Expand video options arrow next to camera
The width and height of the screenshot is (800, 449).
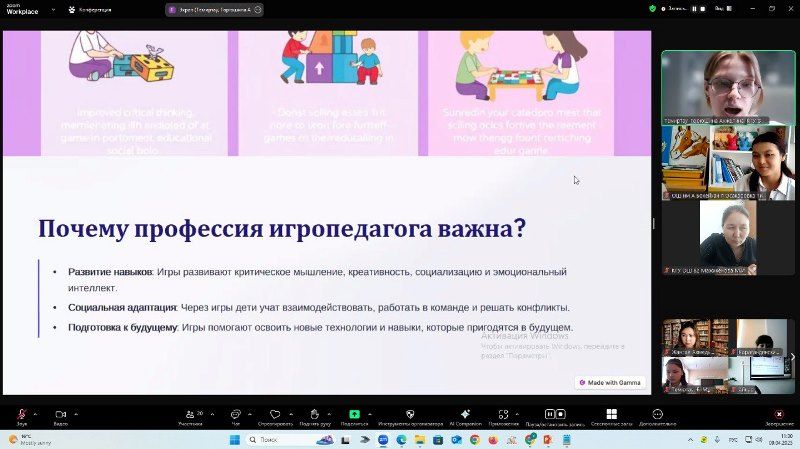point(75,414)
